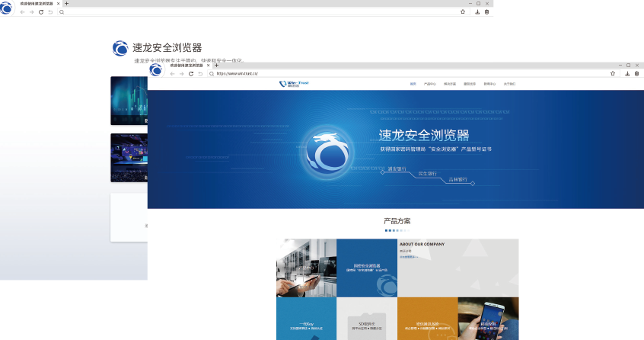Screen dimensions: 644x340
Task: Open the gray SD card product tile
Action: pyautogui.click(x=367, y=319)
